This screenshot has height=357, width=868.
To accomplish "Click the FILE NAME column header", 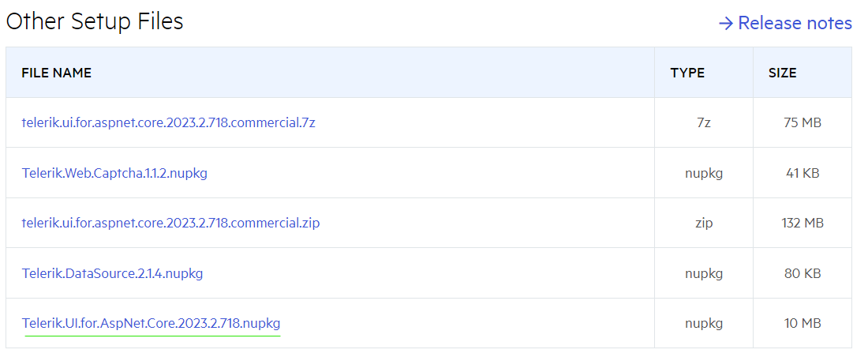I will [x=56, y=73].
